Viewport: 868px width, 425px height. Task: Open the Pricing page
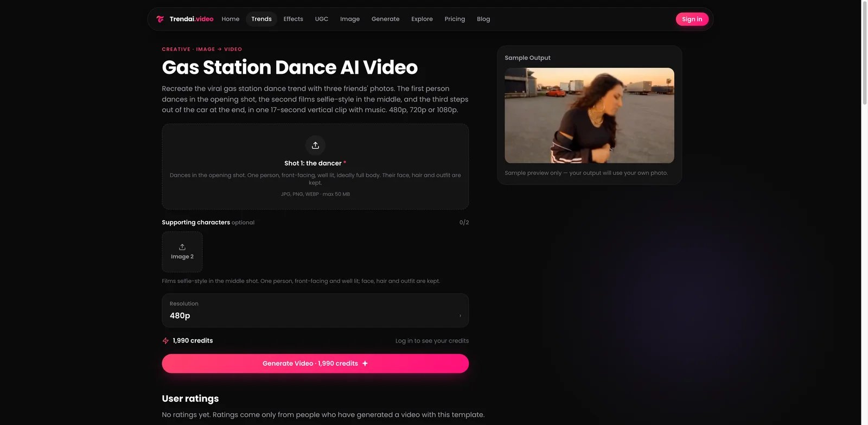pyautogui.click(x=455, y=19)
